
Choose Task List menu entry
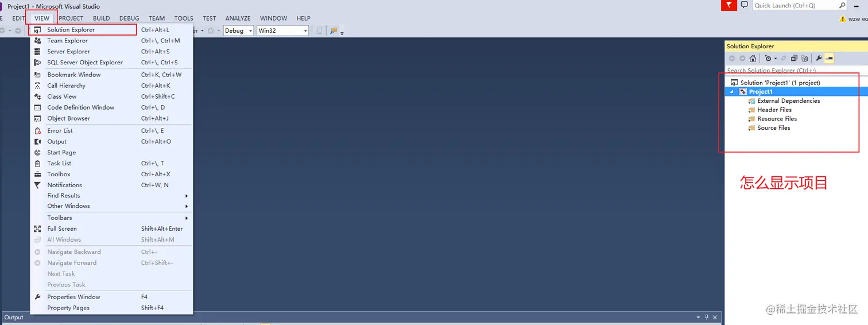111,164
